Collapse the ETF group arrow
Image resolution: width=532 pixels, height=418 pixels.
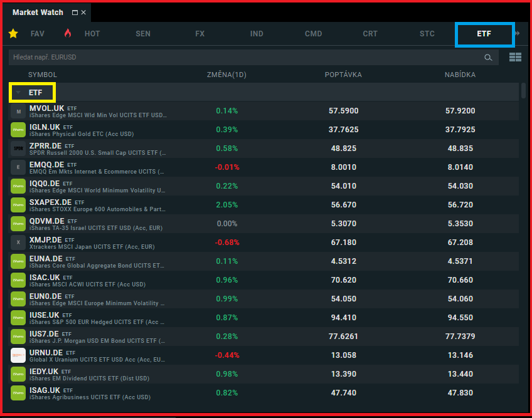pos(18,93)
